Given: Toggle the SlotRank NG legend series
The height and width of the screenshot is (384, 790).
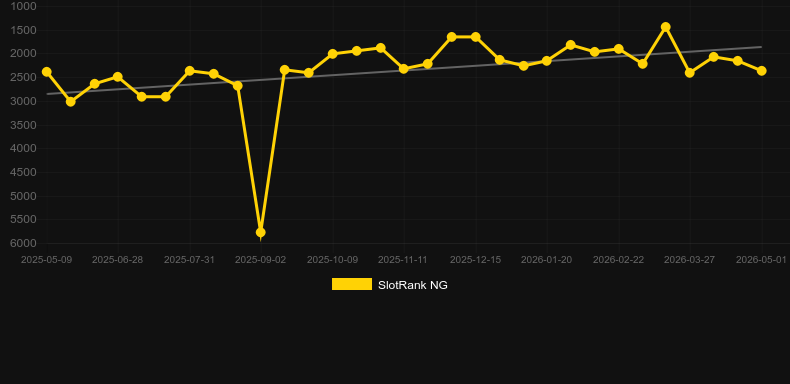Looking at the screenshot, I should [x=389, y=285].
